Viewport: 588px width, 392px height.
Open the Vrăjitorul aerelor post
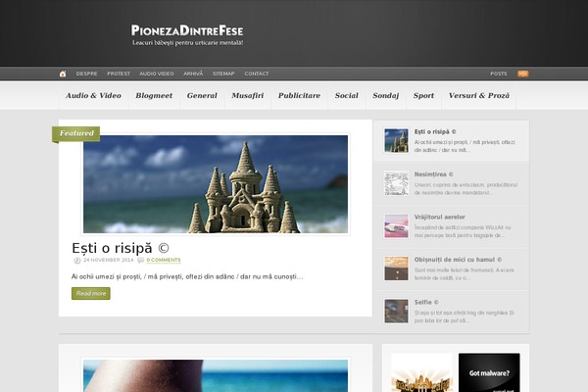(x=439, y=217)
